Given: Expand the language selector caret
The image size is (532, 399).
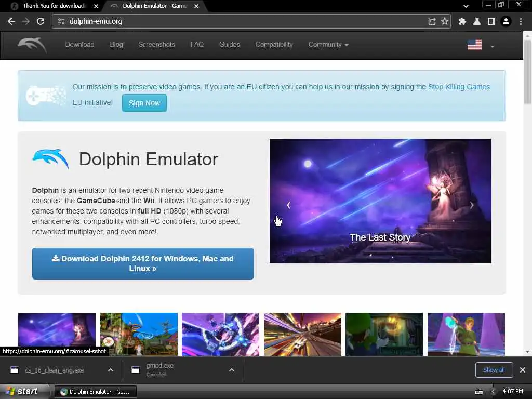Looking at the screenshot, I should 493,46.
